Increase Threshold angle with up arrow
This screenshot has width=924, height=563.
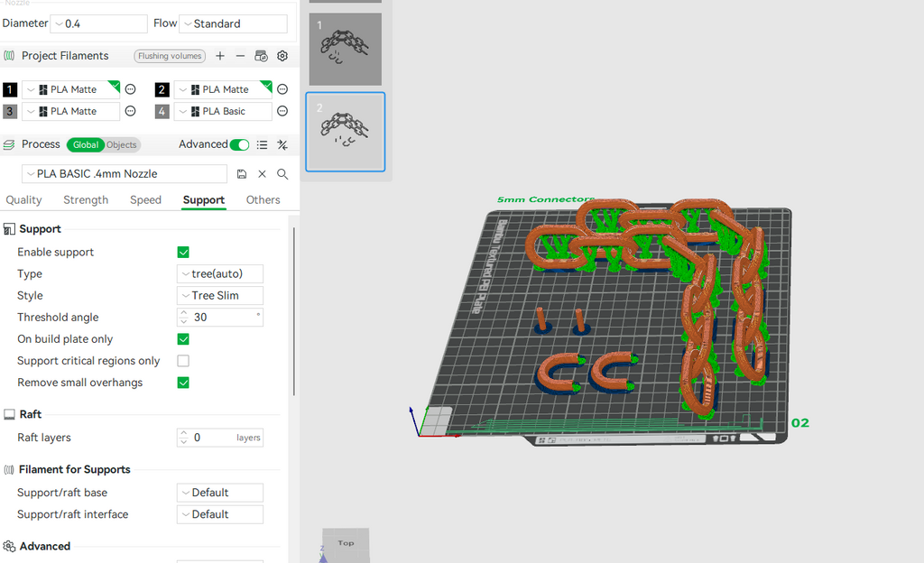[184, 313]
